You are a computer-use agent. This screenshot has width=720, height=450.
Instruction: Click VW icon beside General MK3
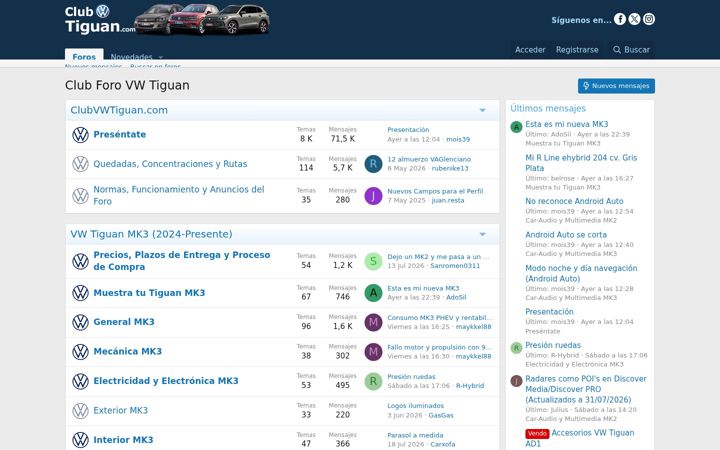[x=80, y=322]
